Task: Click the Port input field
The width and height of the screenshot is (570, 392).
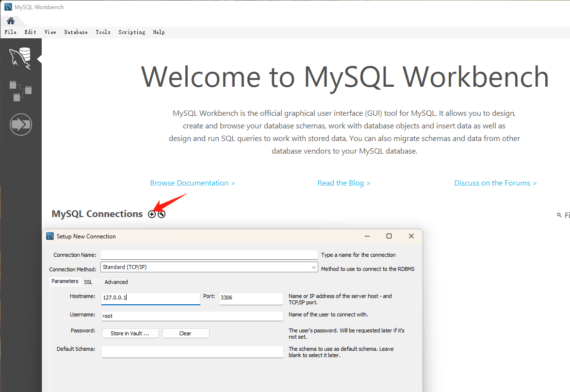Action: (250, 298)
